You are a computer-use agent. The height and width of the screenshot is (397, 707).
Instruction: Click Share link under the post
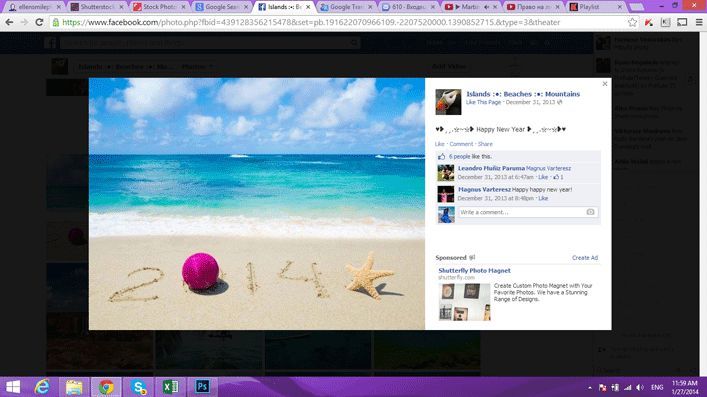tap(485, 144)
